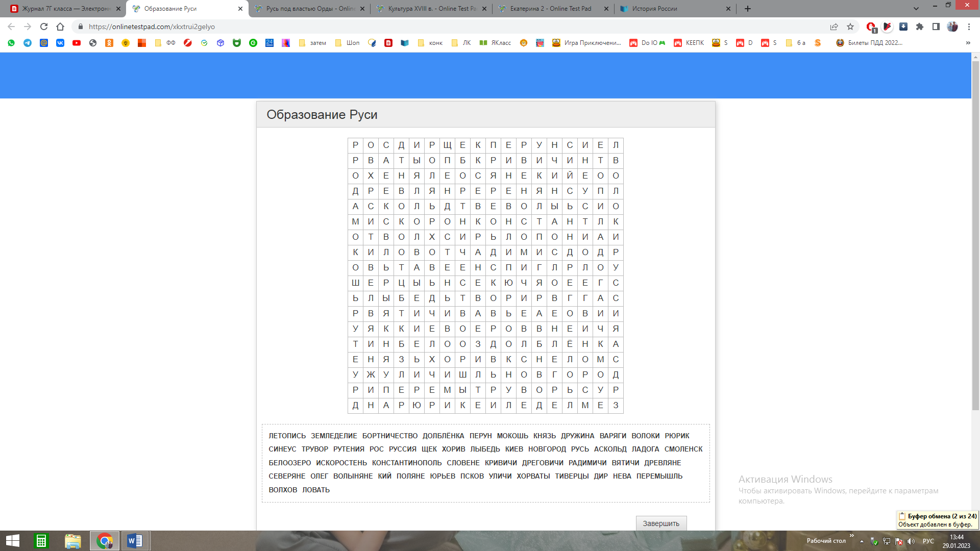
Task: Open the Chrome profile avatar
Action: tap(952, 27)
